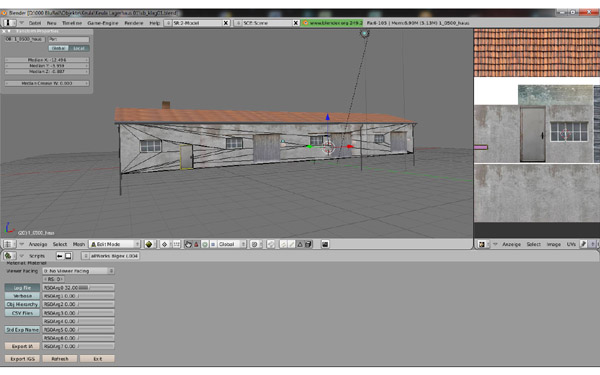Screen dimensions: 600x375
Task: Open the 3D view Select menu
Action: [x=60, y=244]
